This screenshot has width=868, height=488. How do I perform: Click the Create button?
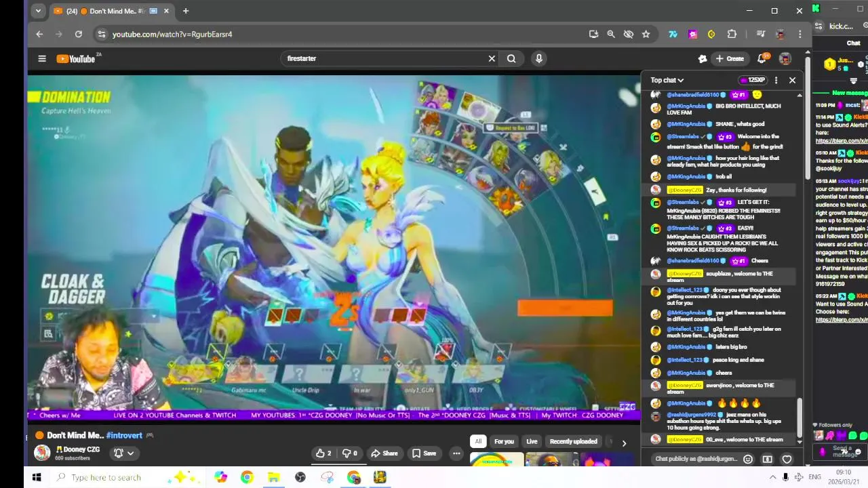(730, 58)
